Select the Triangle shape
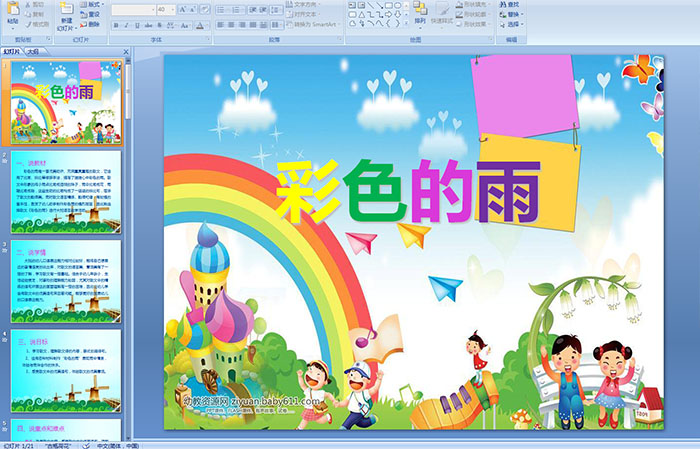700x449 pixels. click(x=362, y=15)
